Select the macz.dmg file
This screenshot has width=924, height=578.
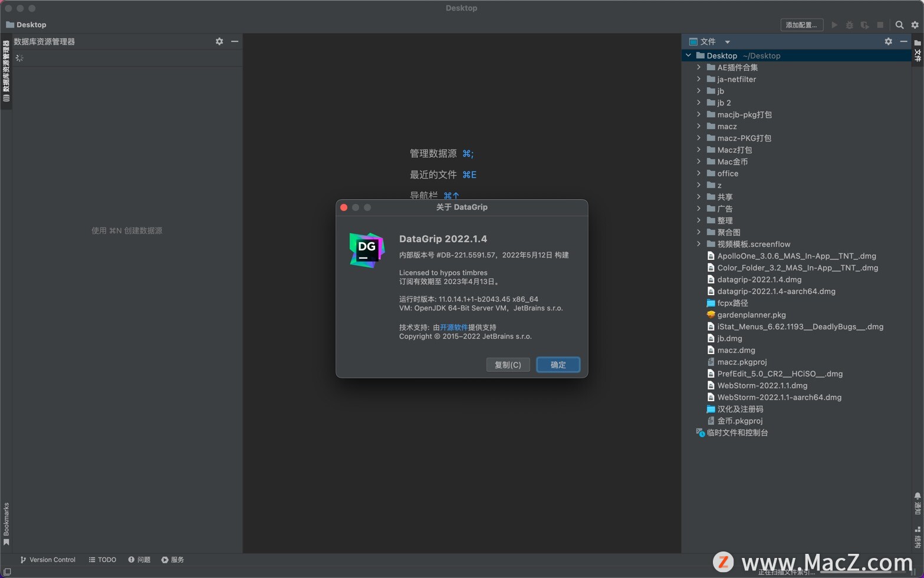click(731, 350)
